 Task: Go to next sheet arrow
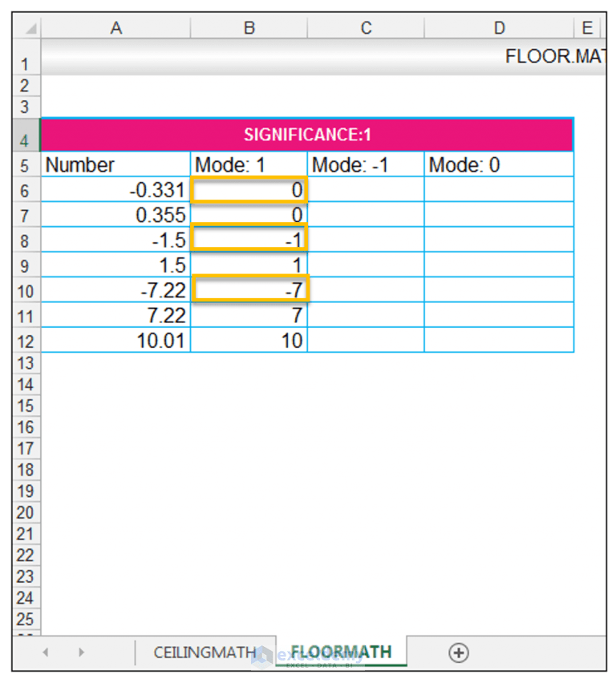pos(81,652)
